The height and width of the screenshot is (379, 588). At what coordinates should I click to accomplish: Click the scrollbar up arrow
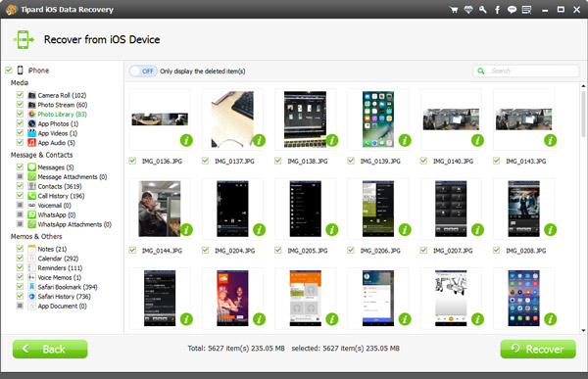click(x=583, y=86)
